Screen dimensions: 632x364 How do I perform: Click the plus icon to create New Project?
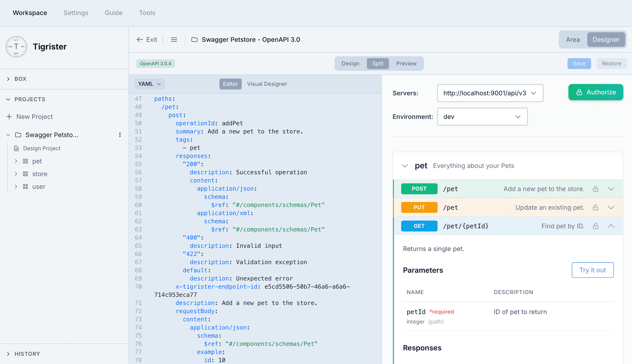tap(9, 117)
